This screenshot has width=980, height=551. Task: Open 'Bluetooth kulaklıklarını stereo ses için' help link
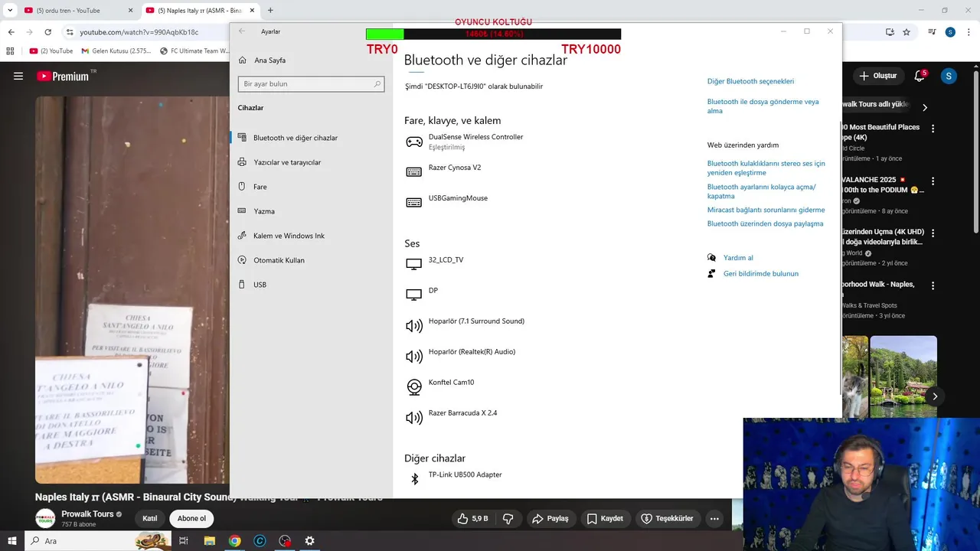click(766, 168)
